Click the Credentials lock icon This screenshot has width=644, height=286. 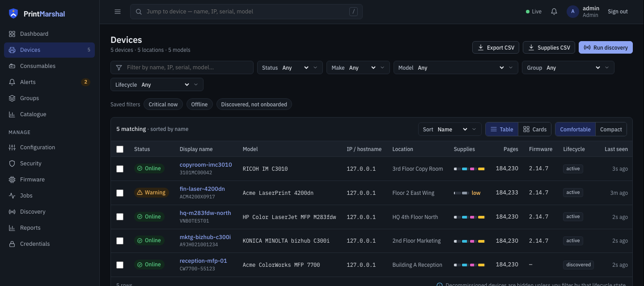[12, 244]
